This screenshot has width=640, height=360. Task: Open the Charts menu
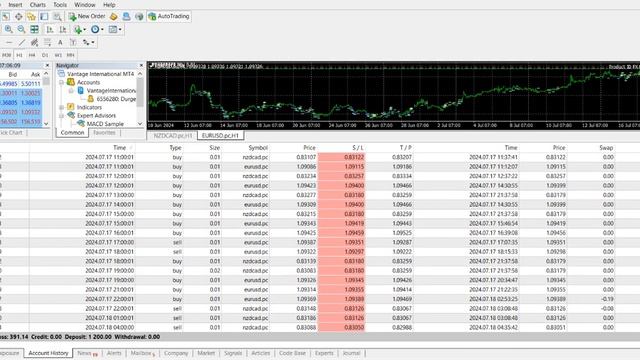tap(38, 5)
